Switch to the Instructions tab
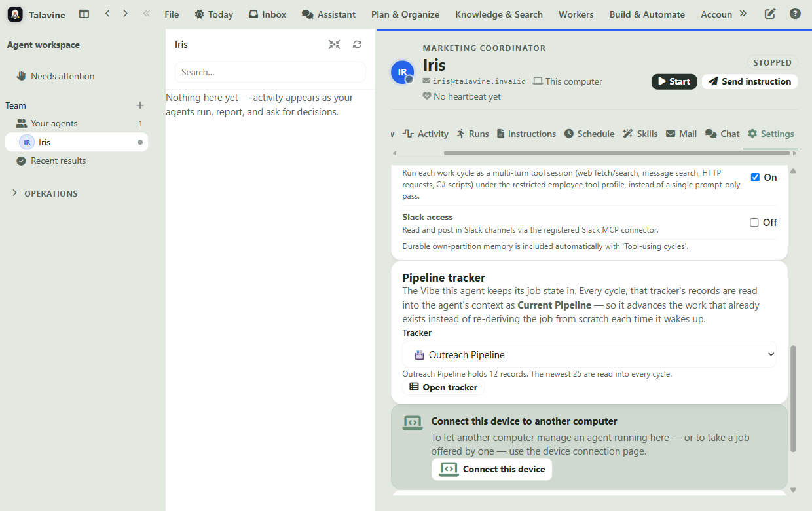Screen dimensions: 812x511 pyautogui.click(x=526, y=134)
